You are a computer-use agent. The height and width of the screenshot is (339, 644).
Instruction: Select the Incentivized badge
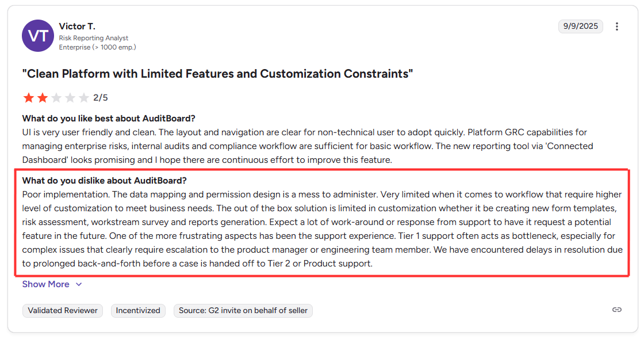(x=138, y=310)
